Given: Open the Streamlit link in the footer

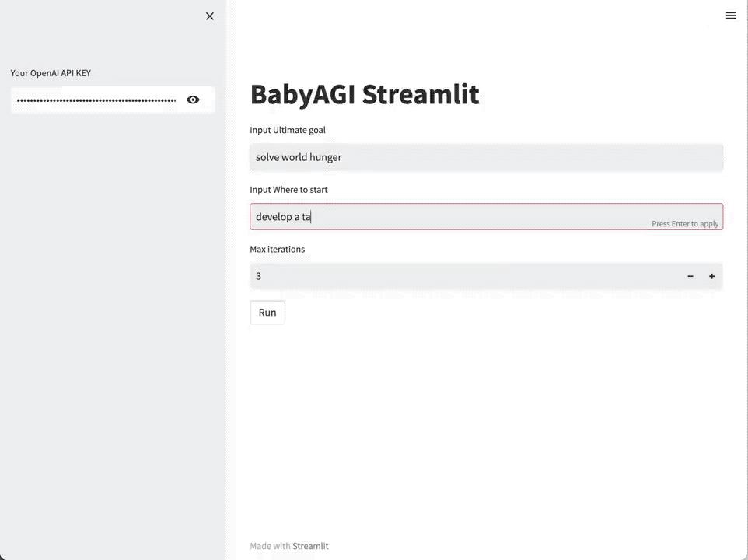Looking at the screenshot, I should click(310, 545).
